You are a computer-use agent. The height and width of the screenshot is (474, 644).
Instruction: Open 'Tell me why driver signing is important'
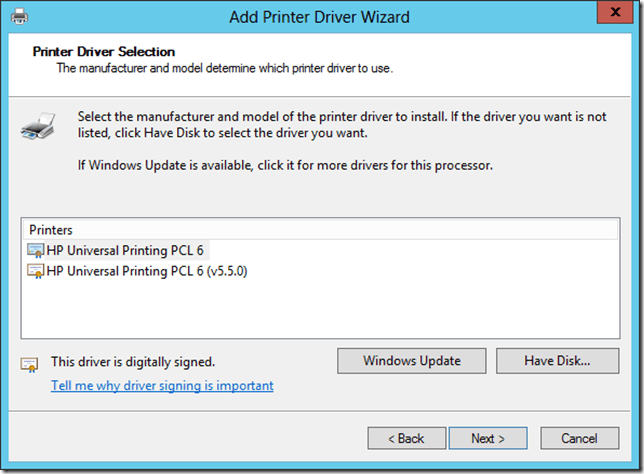pyautogui.click(x=162, y=385)
